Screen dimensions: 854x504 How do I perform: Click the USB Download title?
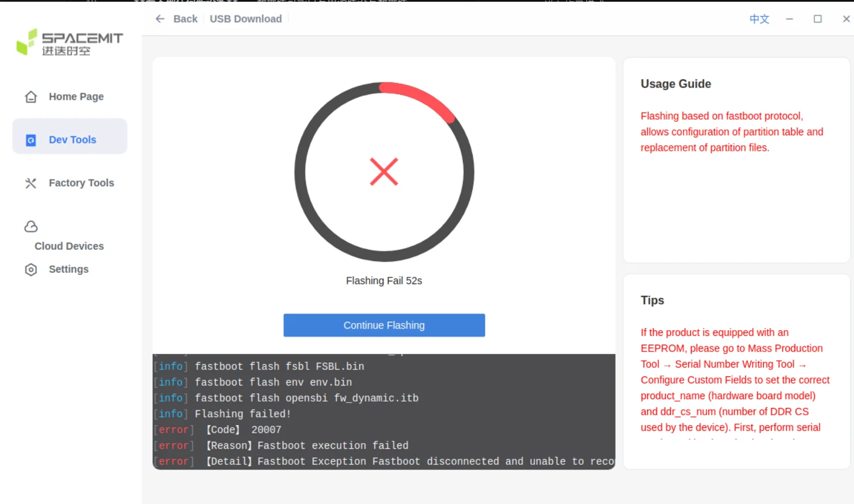tap(246, 19)
